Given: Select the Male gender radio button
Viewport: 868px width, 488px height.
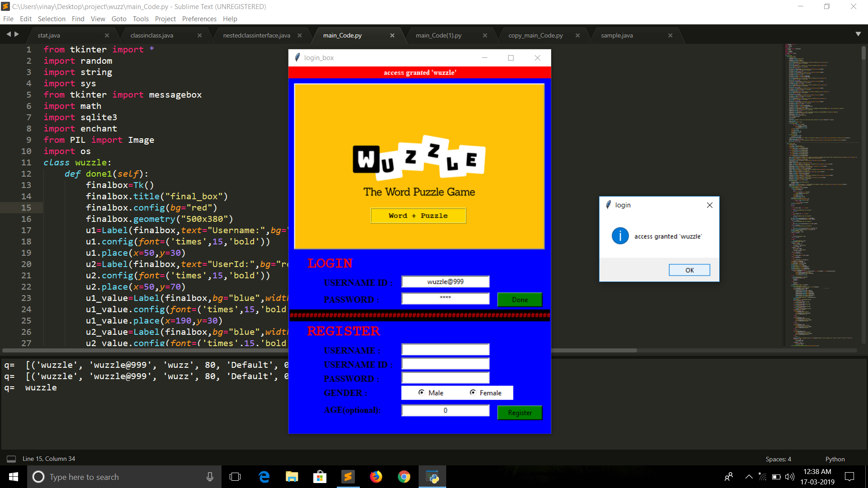Looking at the screenshot, I should [x=421, y=393].
